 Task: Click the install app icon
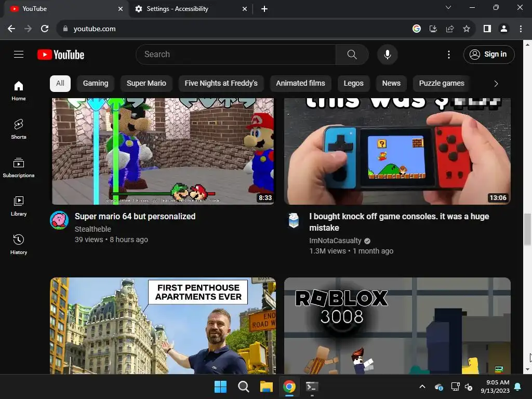[x=433, y=29]
